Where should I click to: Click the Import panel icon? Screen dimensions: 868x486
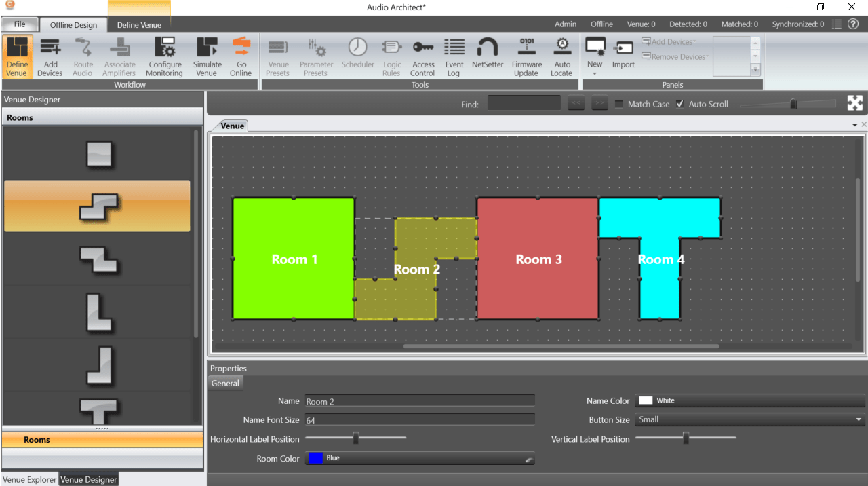click(623, 53)
